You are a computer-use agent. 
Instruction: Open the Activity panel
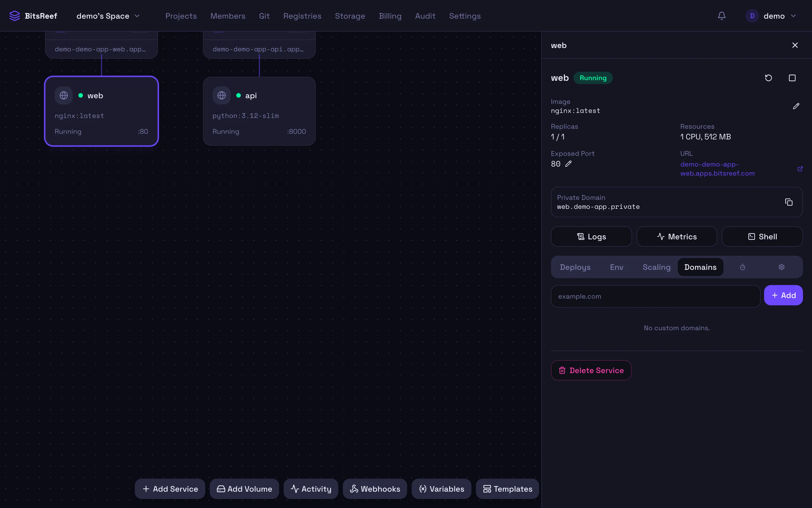click(311, 489)
